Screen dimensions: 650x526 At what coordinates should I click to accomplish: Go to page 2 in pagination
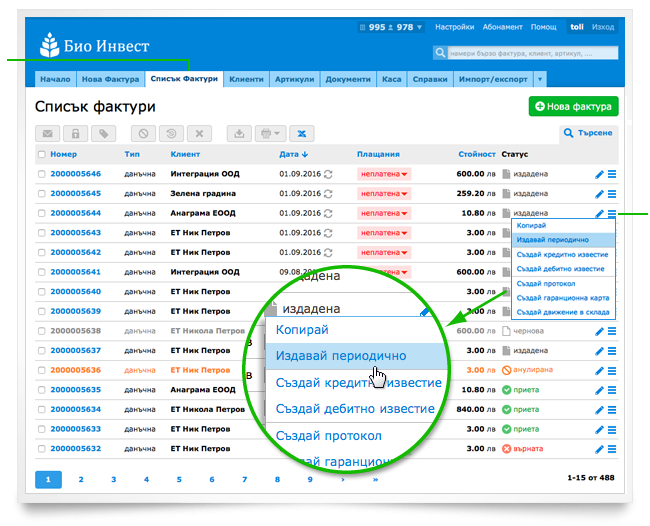(x=80, y=480)
